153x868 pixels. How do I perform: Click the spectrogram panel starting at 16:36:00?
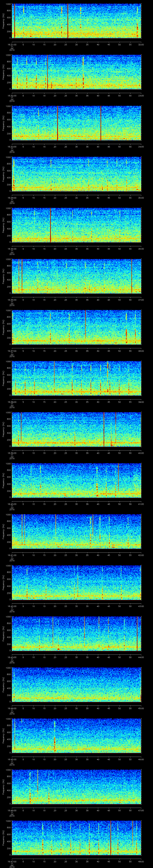(77, 276)
